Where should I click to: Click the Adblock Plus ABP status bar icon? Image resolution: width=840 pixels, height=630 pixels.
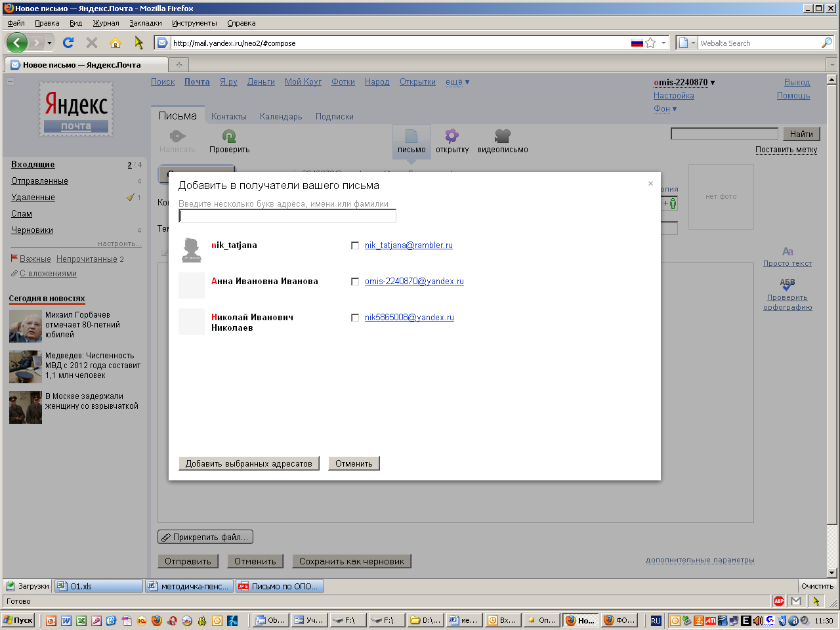pos(779,601)
